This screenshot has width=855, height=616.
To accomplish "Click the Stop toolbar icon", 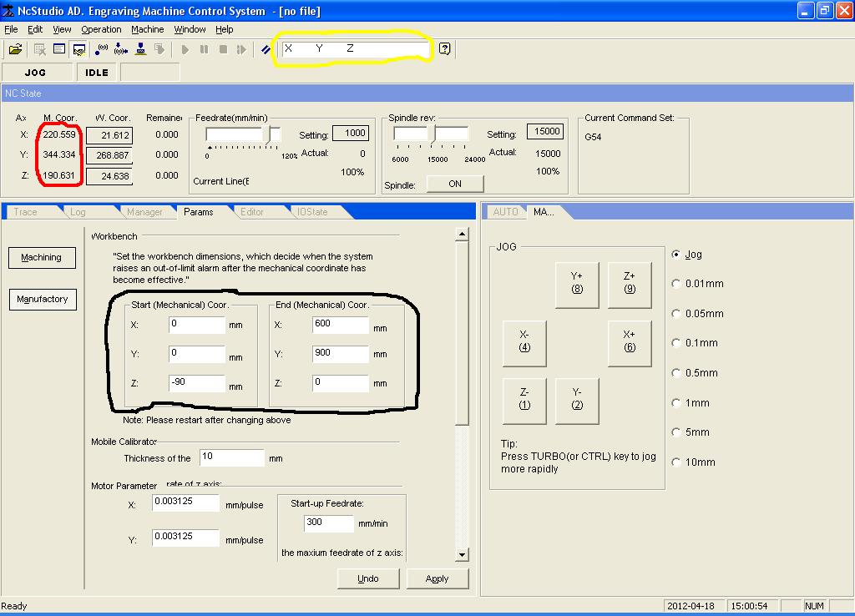I will click(x=223, y=49).
